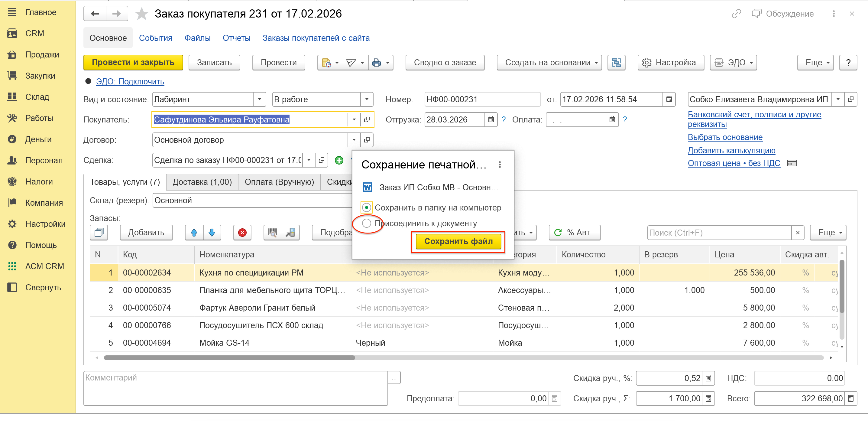The height and width of the screenshot is (421, 868).
Task: Open shipment date calendar picker
Action: (491, 120)
